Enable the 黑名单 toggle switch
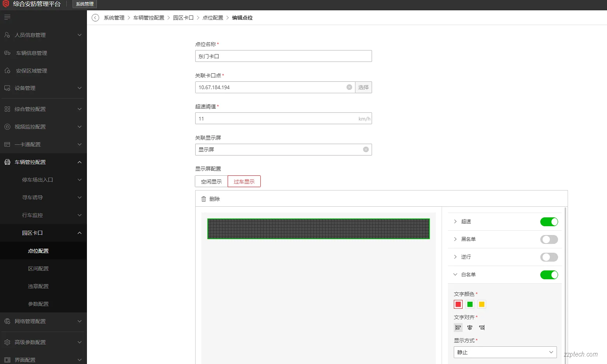The image size is (607, 364). click(549, 239)
